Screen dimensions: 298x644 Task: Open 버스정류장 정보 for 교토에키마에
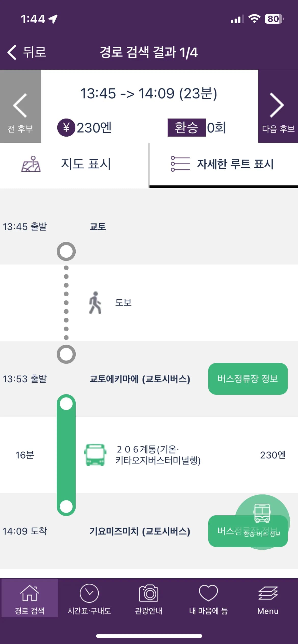click(248, 379)
